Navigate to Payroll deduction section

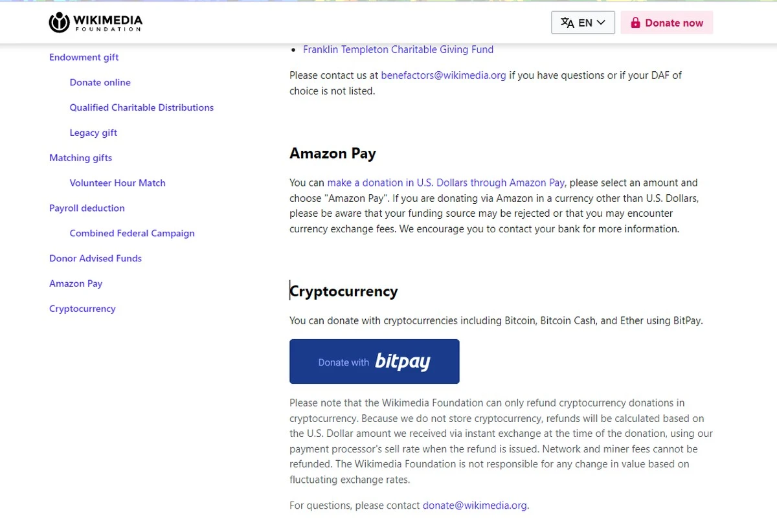(87, 208)
